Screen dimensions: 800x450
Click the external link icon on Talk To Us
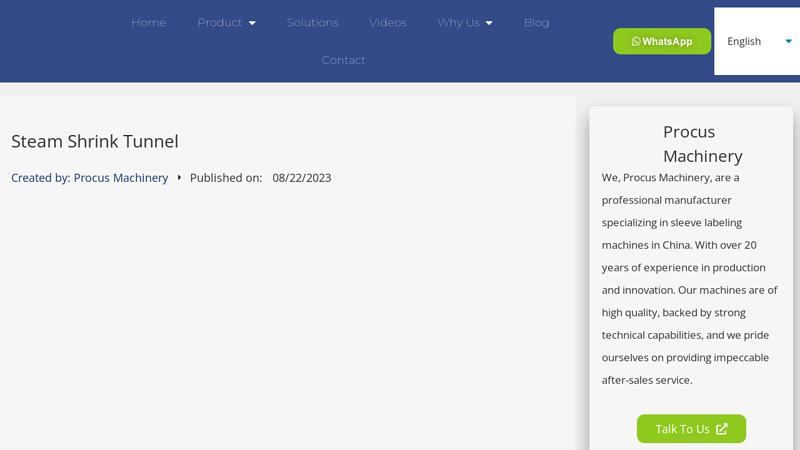click(x=721, y=429)
